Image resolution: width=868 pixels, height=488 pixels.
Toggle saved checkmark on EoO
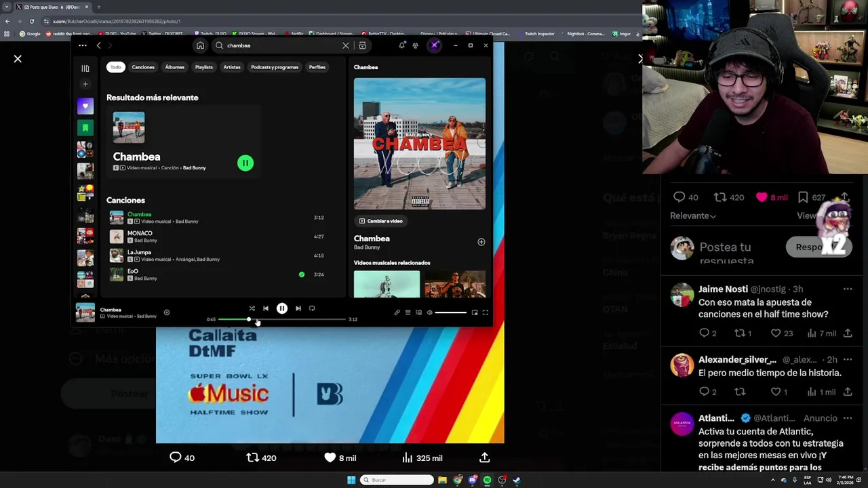coord(302,274)
